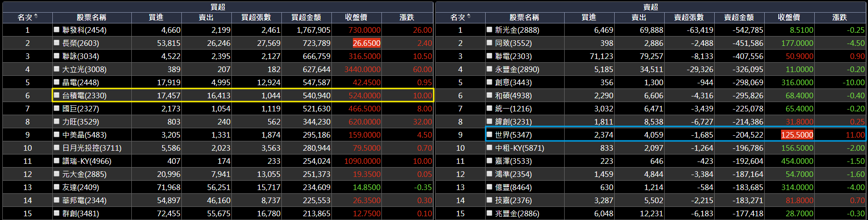
Task: Tick the checkbox for 嘉澤(3533)
Action: tap(489, 161)
